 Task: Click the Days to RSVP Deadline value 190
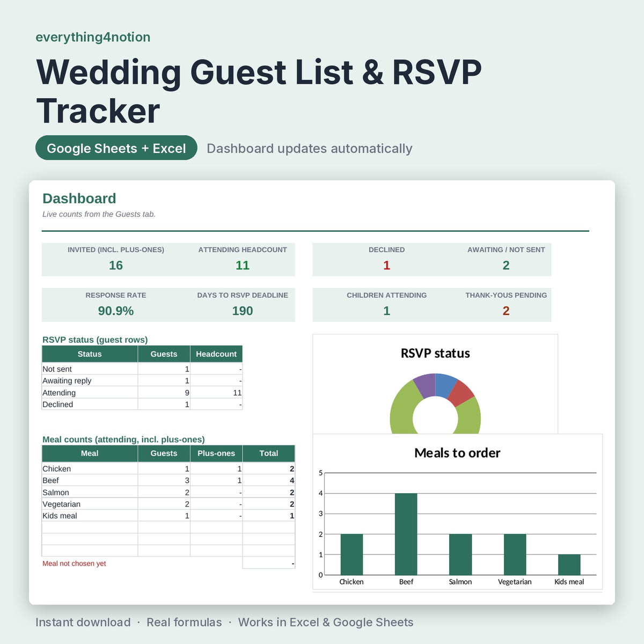(243, 311)
